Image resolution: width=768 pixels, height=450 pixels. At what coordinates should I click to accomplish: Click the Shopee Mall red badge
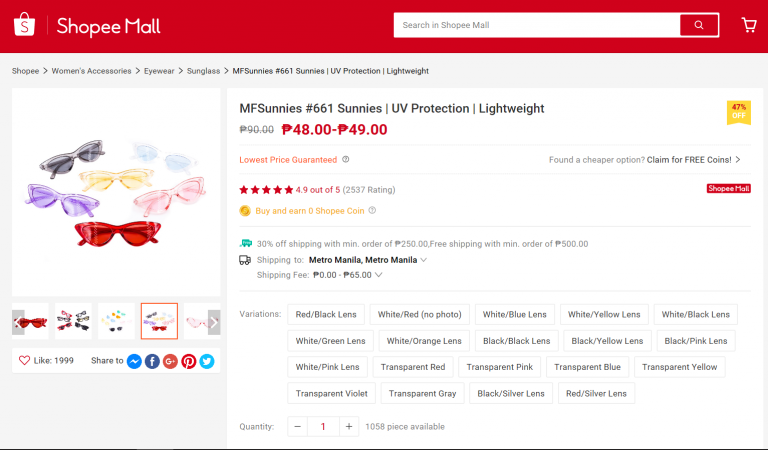click(728, 189)
